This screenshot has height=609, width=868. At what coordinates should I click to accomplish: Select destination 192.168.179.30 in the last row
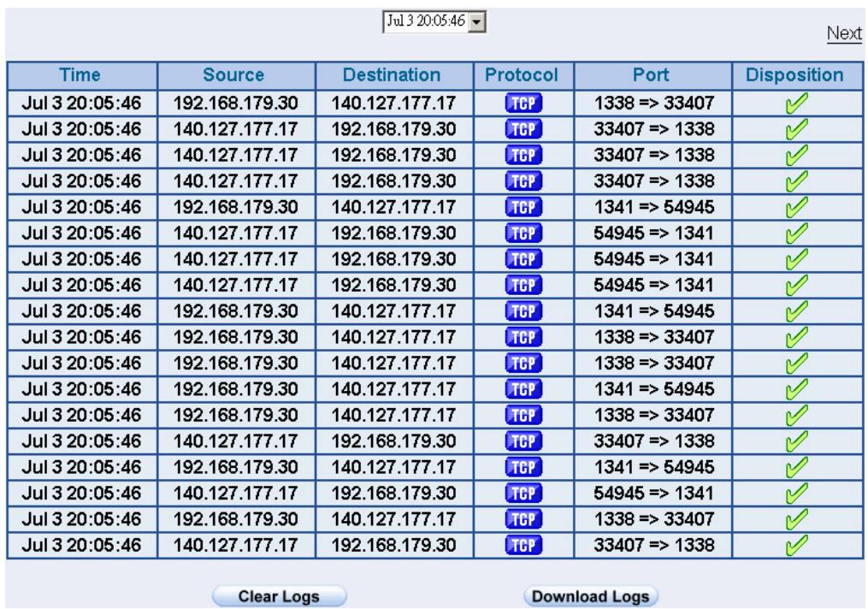point(393,546)
